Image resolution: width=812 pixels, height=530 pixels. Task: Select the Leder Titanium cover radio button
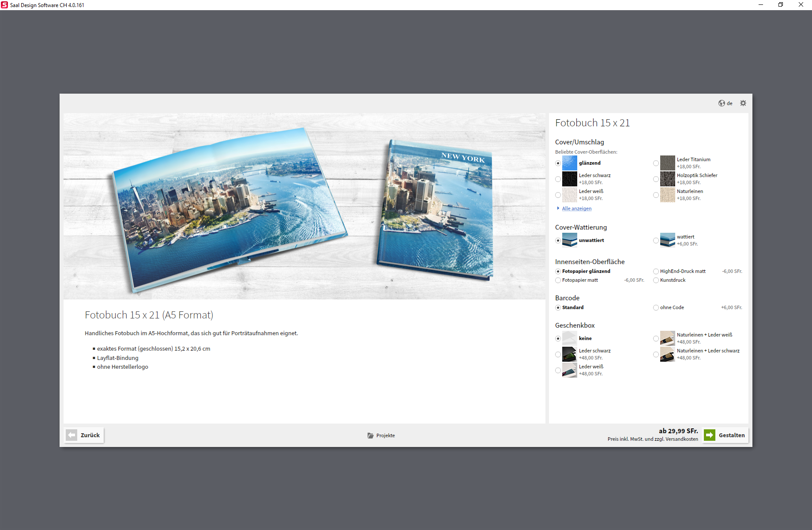[x=656, y=163]
